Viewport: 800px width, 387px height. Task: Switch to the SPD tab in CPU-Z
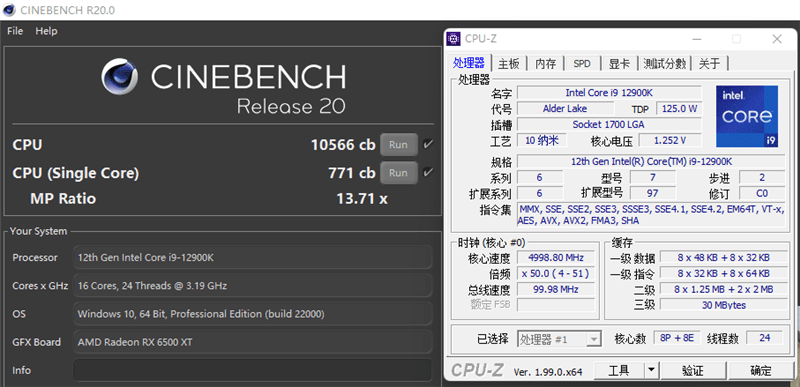pos(582,64)
